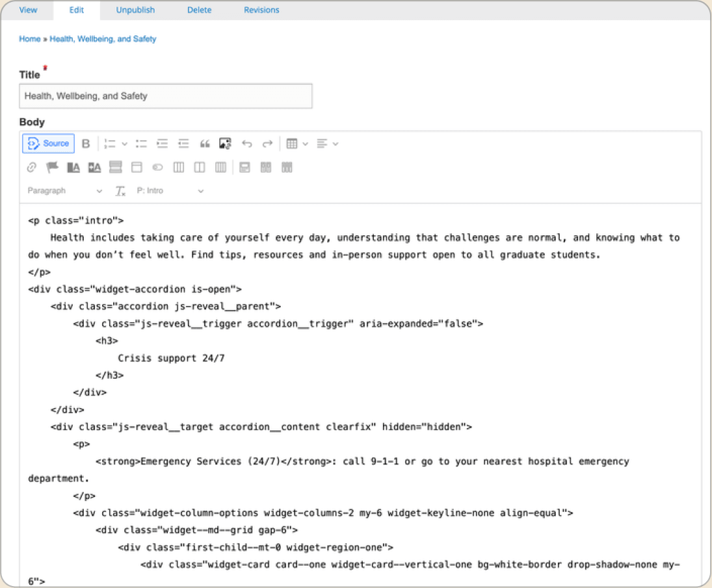
Task: Redo the last undone change
Action: [x=267, y=144]
